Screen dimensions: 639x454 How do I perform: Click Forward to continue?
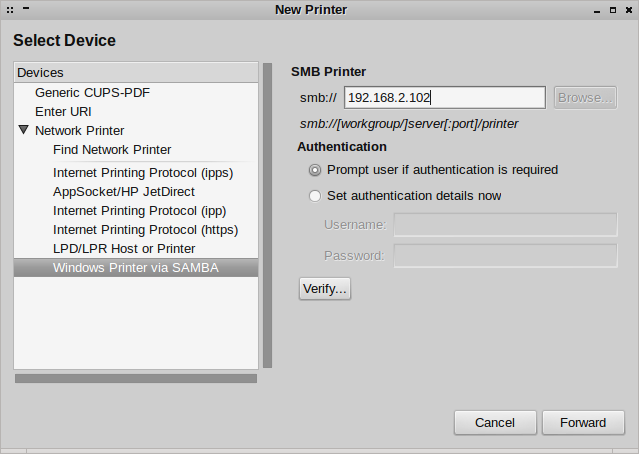coord(583,422)
